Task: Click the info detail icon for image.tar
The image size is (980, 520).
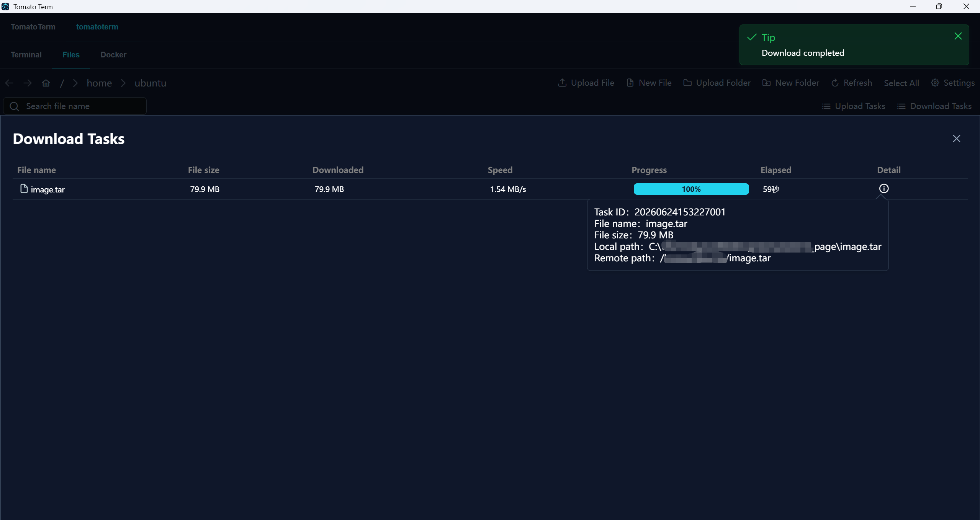Action: tap(883, 189)
